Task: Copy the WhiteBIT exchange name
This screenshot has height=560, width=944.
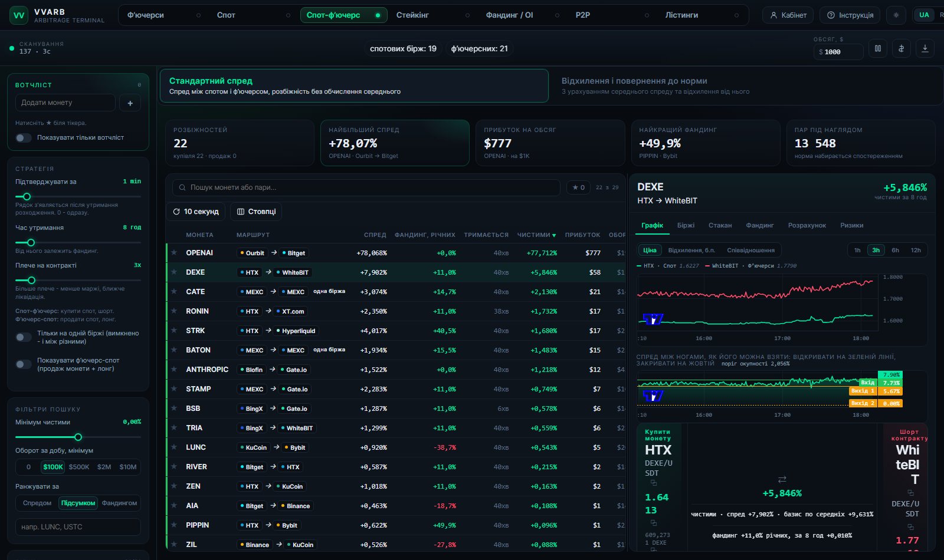Action: tap(910, 493)
